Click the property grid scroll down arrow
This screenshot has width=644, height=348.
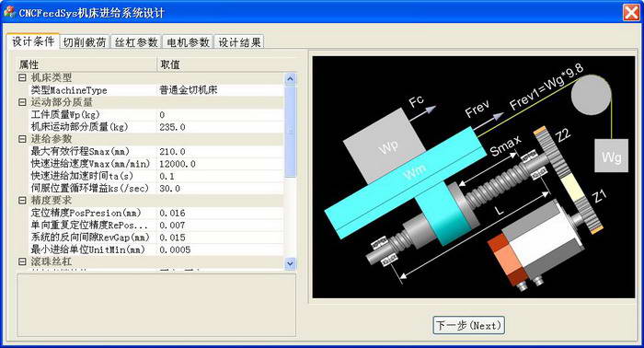[290, 263]
